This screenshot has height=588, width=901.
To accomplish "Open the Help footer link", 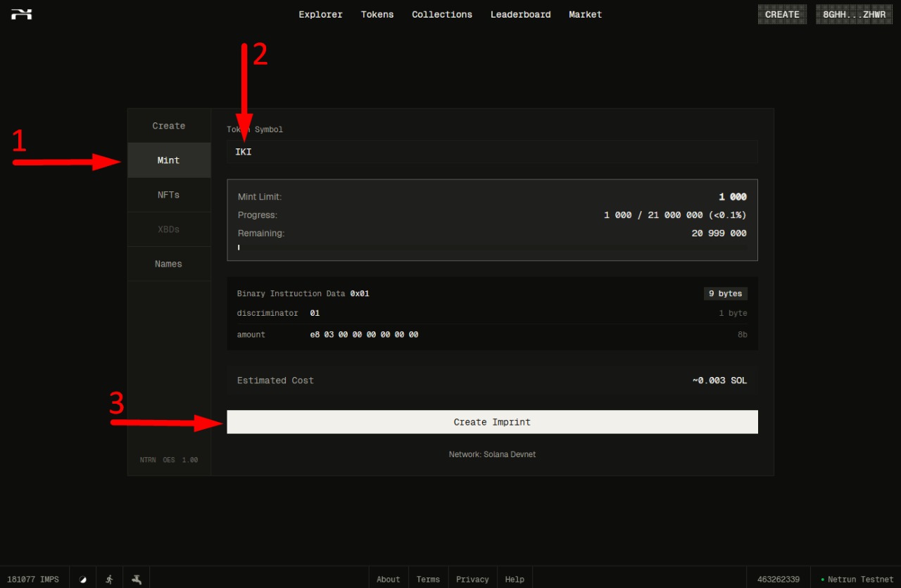I will [x=515, y=580].
